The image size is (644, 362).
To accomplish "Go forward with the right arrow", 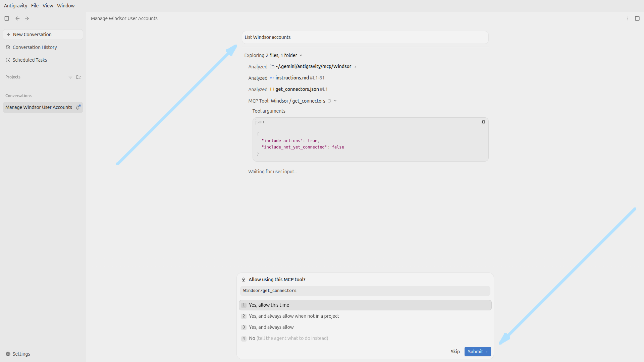I will click(27, 18).
